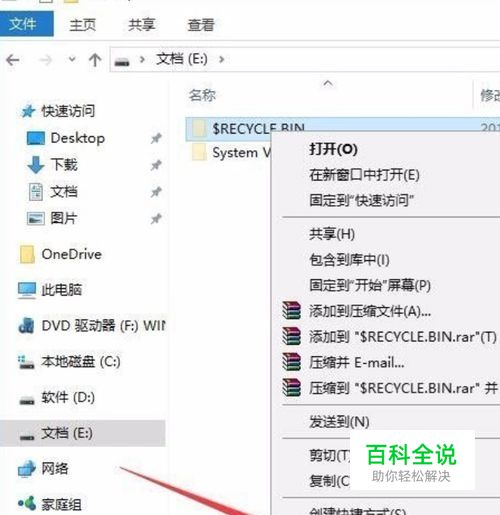Viewport: 500px width, 515px height.
Task: Expand the breadcrumb chevron after 文档 (E:)
Action: coord(221,60)
